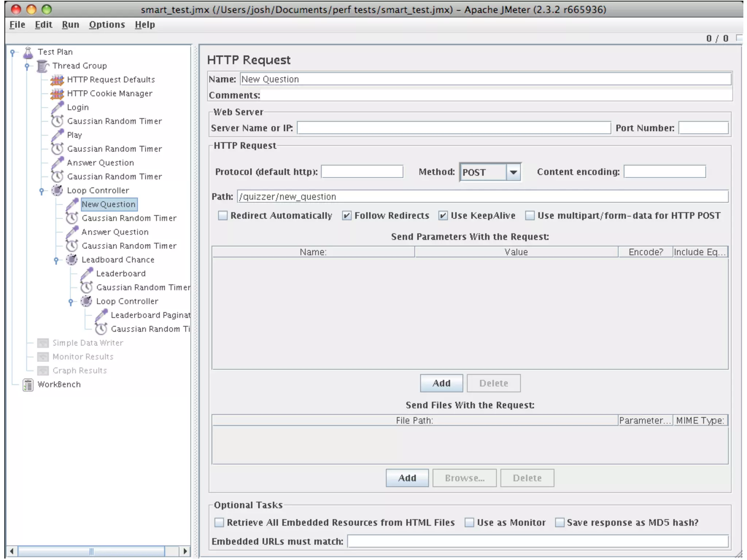Click Add under Send Parameters table

[441, 383]
